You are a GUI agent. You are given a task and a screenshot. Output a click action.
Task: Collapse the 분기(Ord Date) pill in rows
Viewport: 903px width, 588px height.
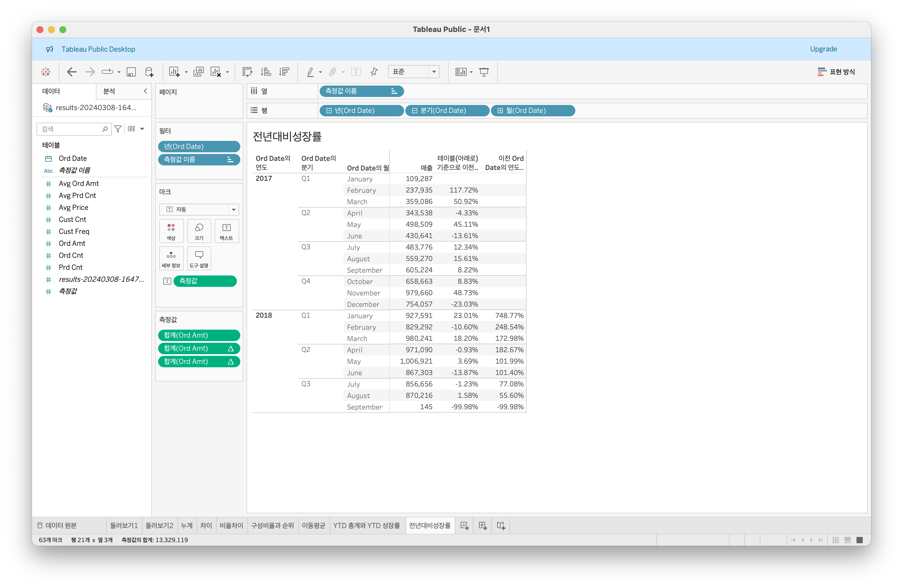414,111
